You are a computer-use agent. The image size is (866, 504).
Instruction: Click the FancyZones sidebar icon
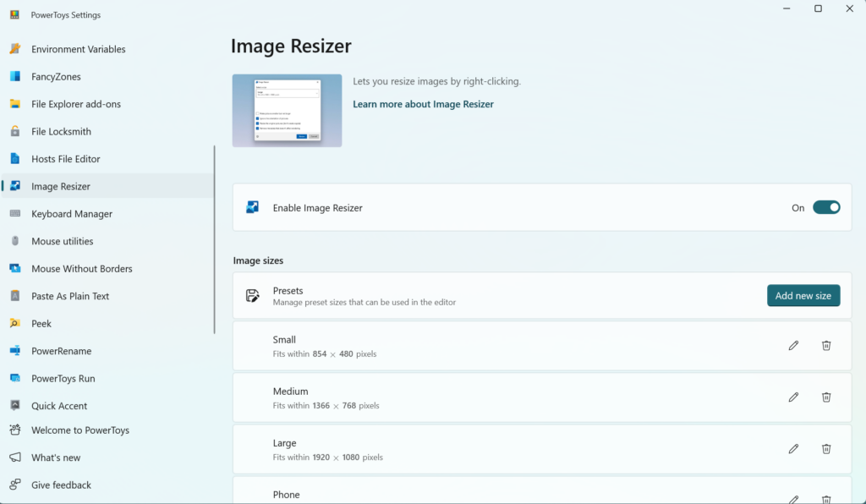pyautogui.click(x=14, y=76)
